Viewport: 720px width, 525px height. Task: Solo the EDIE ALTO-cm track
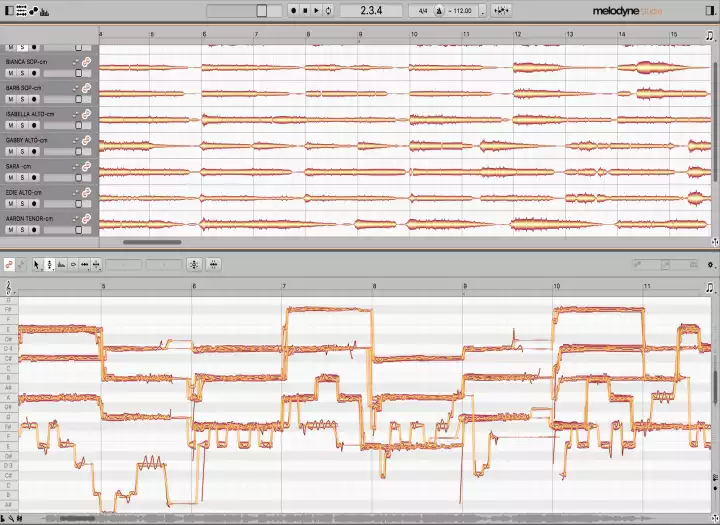point(22,204)
